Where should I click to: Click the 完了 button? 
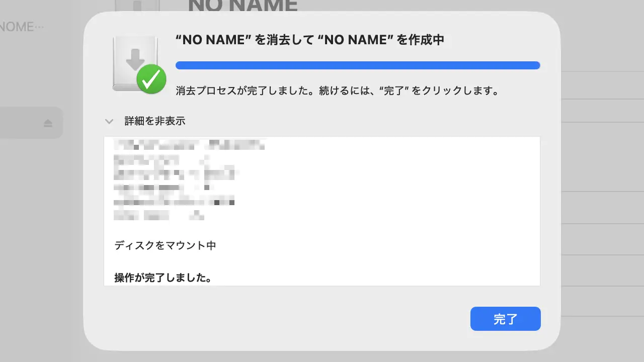(x=505, y=319)
